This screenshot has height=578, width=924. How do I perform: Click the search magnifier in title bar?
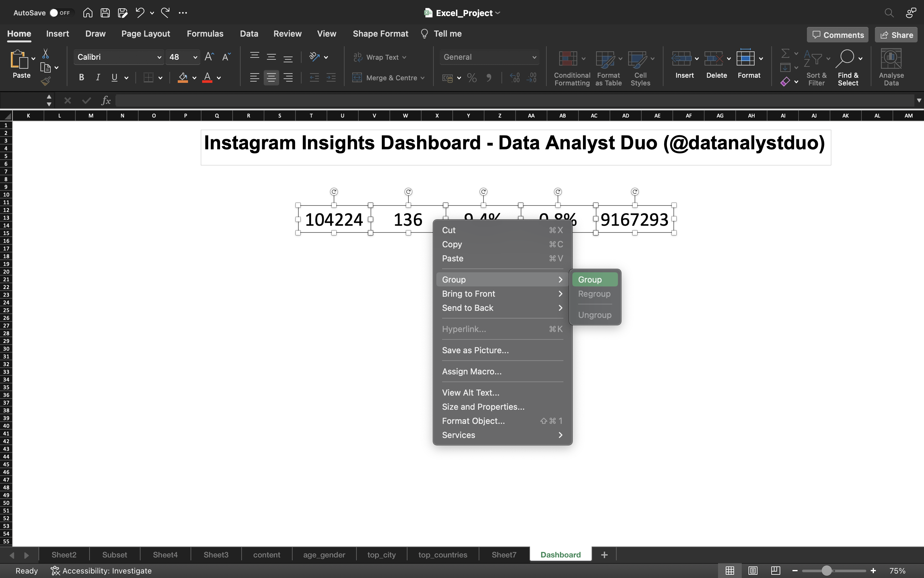(889, 13)
